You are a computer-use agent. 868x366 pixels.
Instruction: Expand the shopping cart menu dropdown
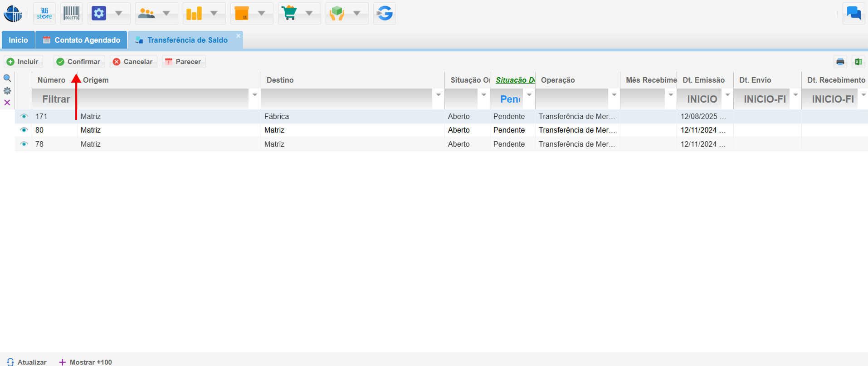point(309,14)
